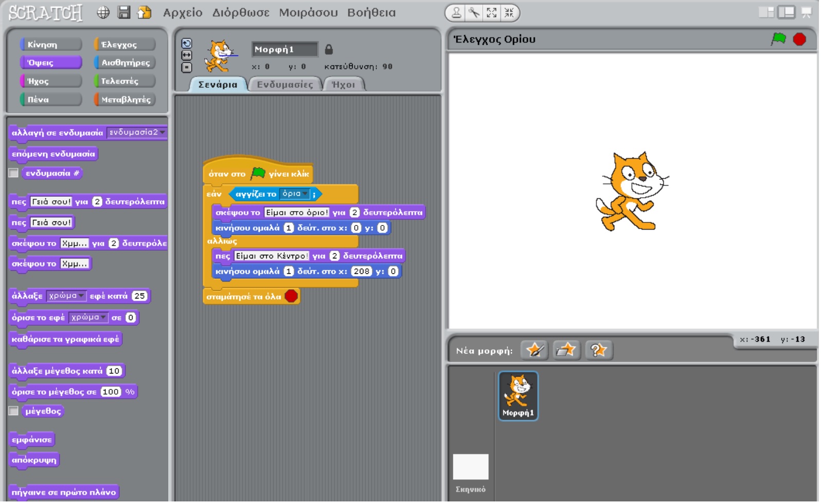Click the sprite preview cat thumbnail in header
821x504 pixels.
tap(221, 56)
